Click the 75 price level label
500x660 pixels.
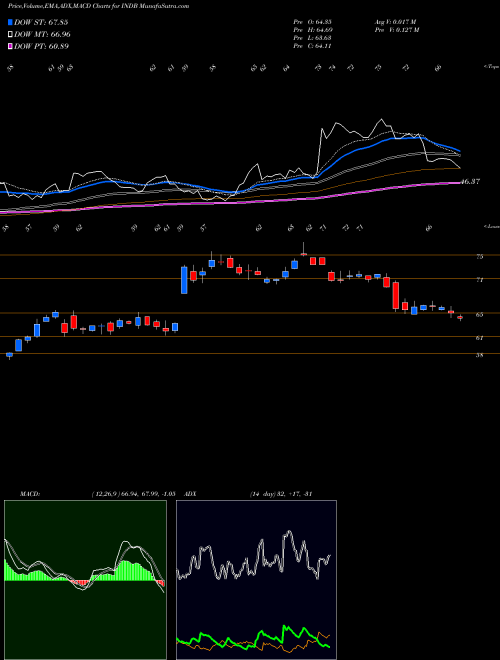click(480, 256)
